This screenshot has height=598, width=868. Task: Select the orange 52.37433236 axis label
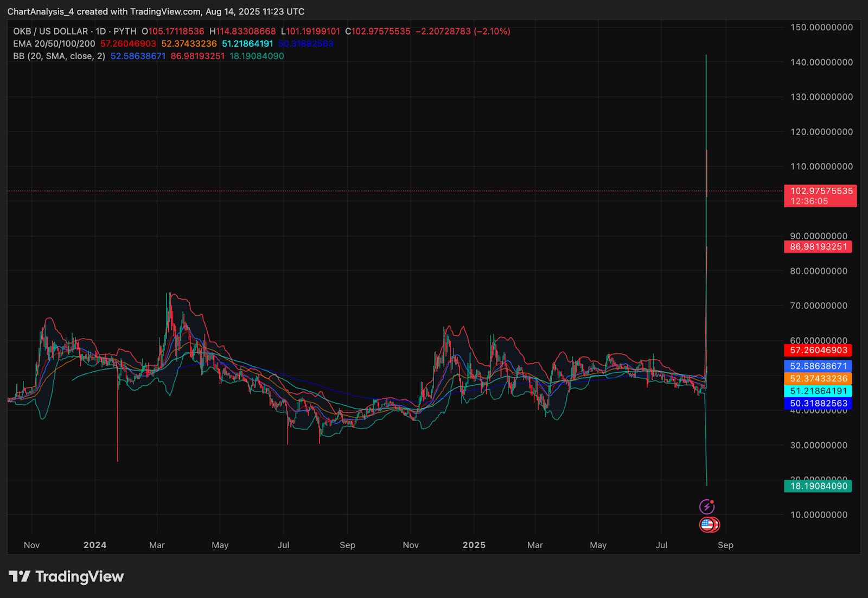tap(818, 379)
